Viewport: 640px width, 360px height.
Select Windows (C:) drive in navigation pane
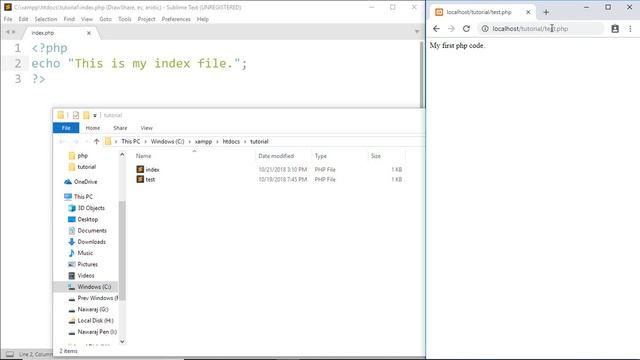(94, 287)
